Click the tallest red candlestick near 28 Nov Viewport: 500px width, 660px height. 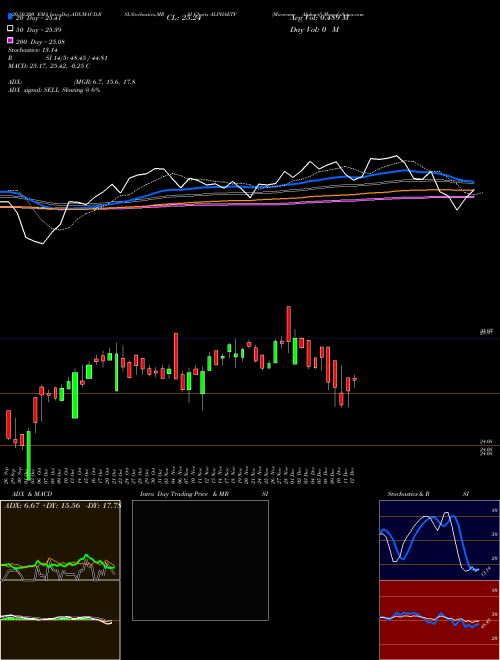[x=288, y=324]
